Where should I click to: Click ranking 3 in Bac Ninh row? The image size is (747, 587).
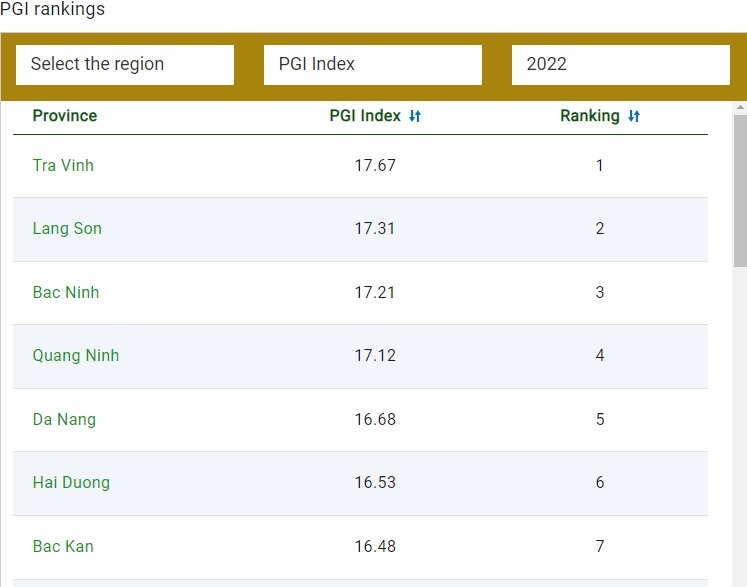(x=600, y=292)
